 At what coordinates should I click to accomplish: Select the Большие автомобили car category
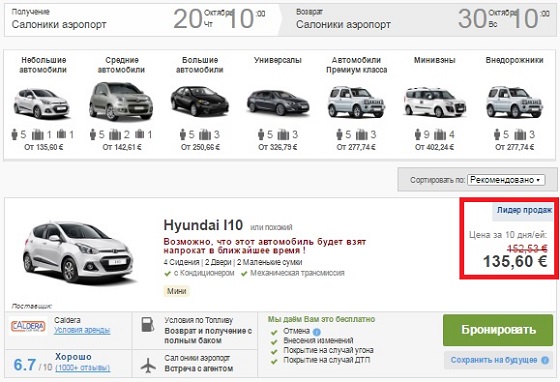tap(200, 103)
